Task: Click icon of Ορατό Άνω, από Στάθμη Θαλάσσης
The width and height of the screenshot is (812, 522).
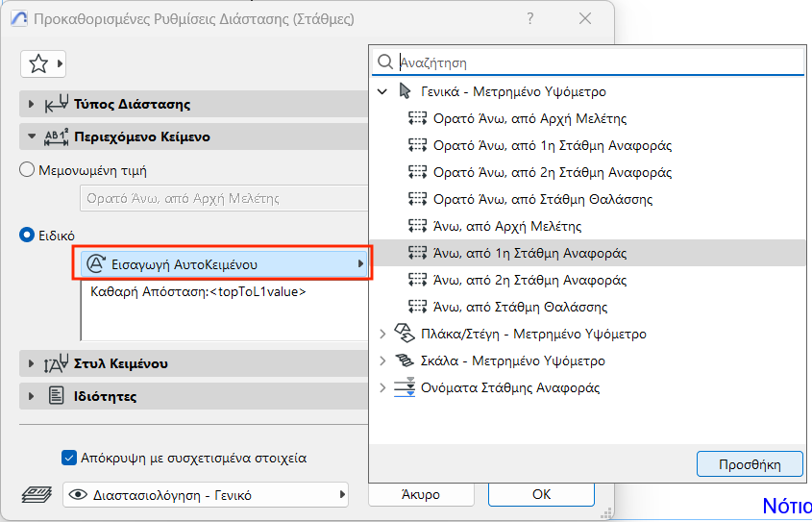Action: pos(417,199)
